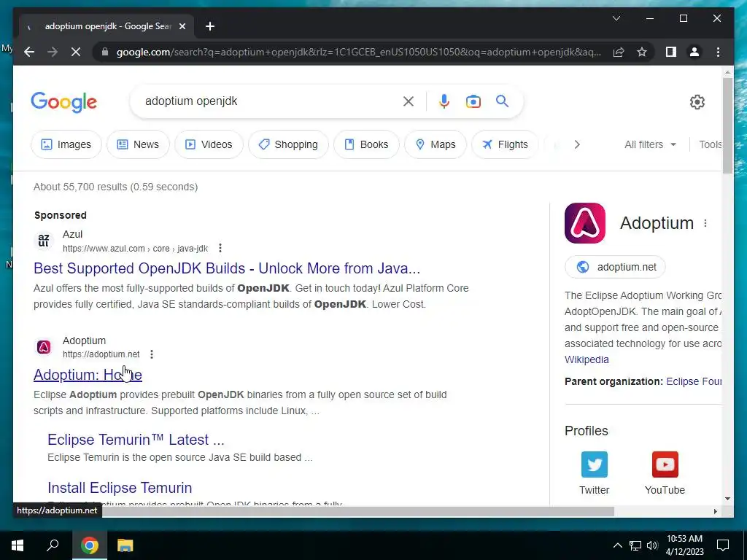
Task: Click the scroll-down arrow of the vertical scrollbar
Action: click(727, 499)
